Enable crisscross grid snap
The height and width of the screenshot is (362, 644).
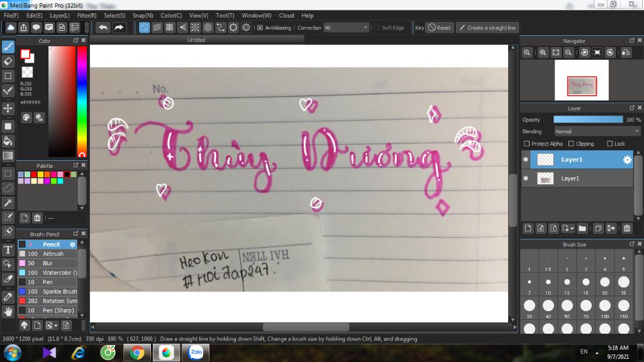pos(170,28)
